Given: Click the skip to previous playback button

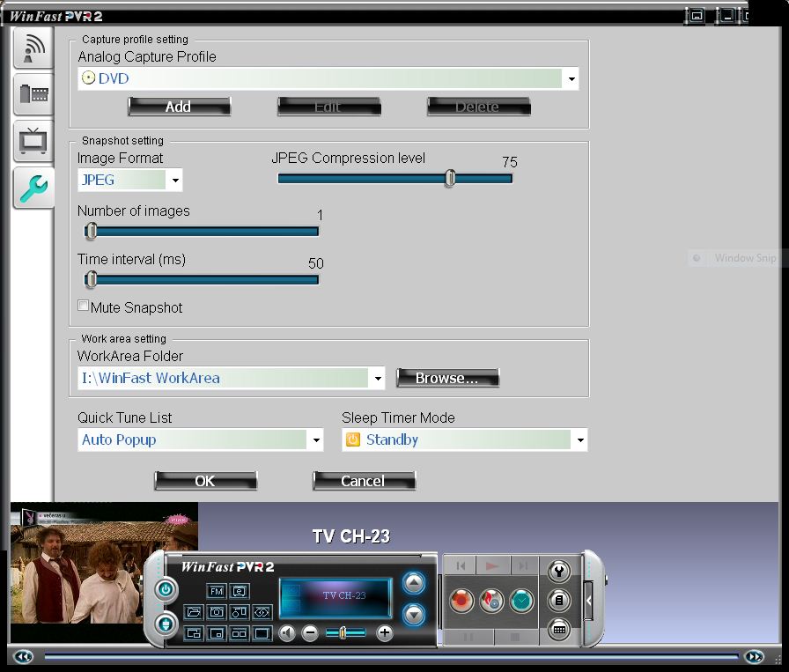Looking at the screenshot, I should click(x=460, y=565).
